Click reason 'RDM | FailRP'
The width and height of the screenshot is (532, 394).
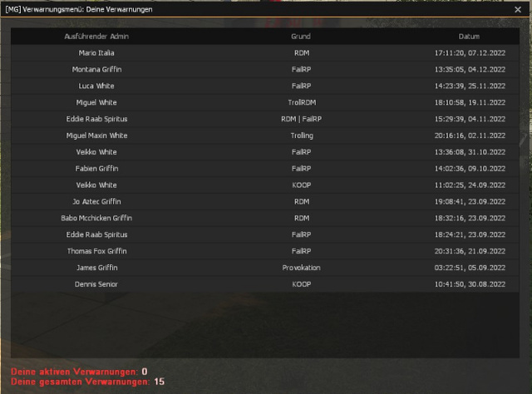coord(301,119)
